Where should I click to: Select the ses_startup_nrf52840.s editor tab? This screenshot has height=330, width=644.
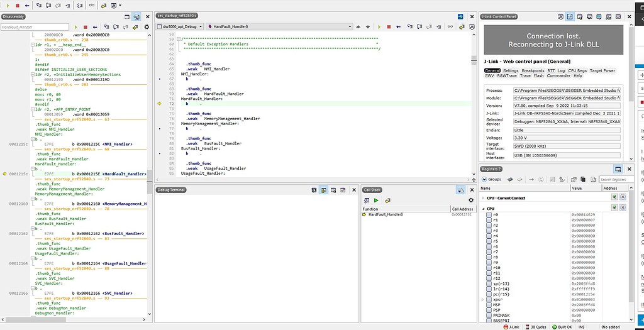pyautogui.click(x=177, y=14)
